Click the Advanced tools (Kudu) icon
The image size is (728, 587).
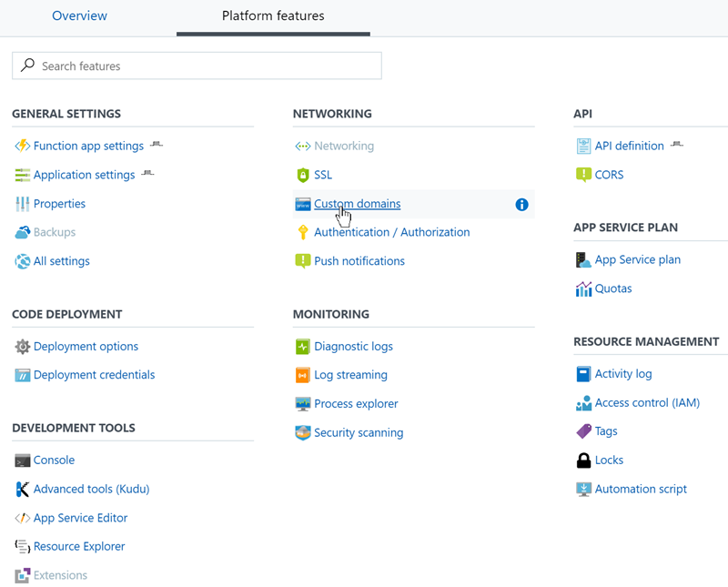(x=20, y=490)
